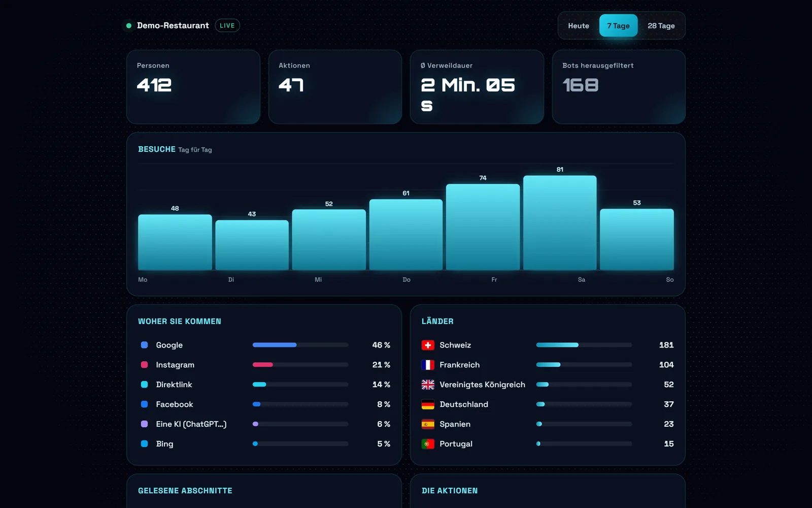Viewport: 812px width, 508px height.
Task: Switch to the 28 Tage range
Action: 661,25
